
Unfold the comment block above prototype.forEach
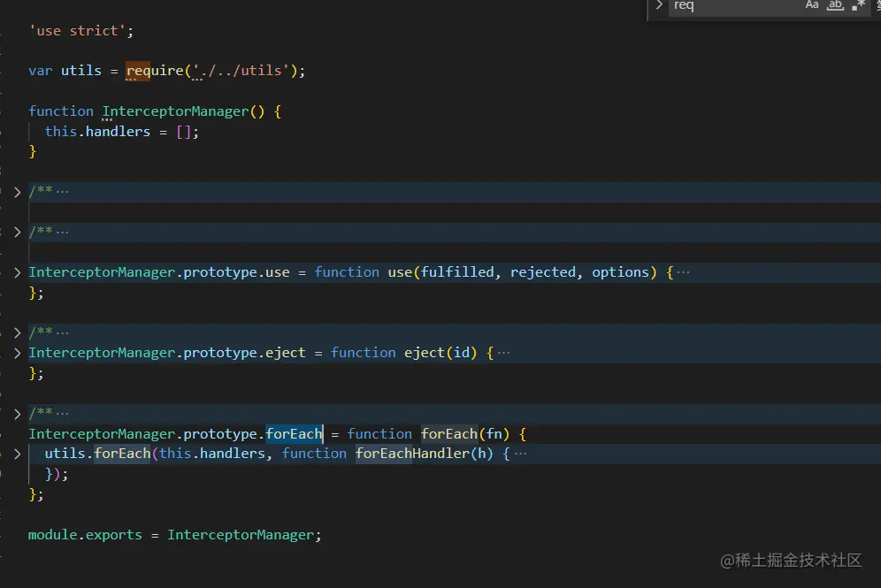click(18, 414)
